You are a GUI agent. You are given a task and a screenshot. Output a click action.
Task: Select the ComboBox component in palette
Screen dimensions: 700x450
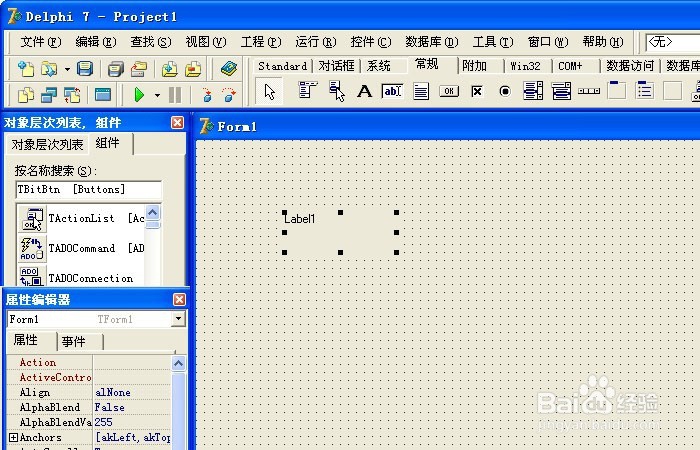[x=561, y=91]
